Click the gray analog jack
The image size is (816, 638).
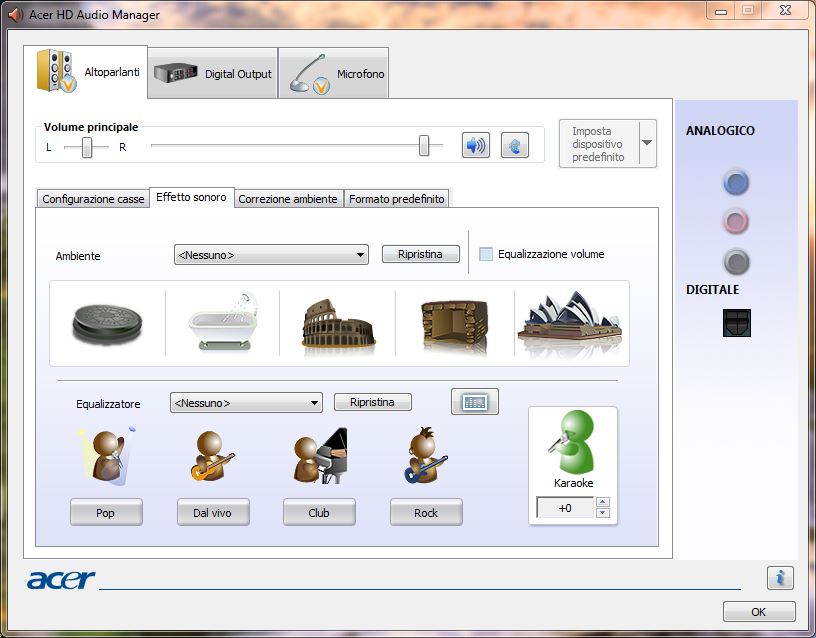[x=736, y=262]
